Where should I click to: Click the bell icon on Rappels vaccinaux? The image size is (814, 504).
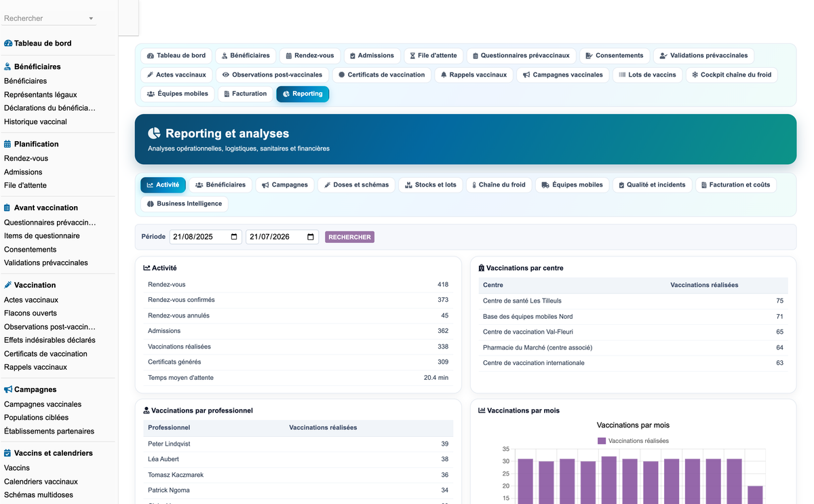[444, 75]
